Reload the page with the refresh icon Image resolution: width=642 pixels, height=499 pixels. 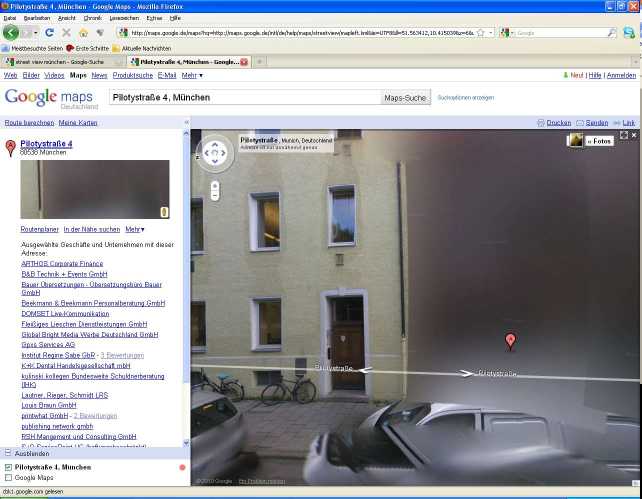tap(50, 32)
